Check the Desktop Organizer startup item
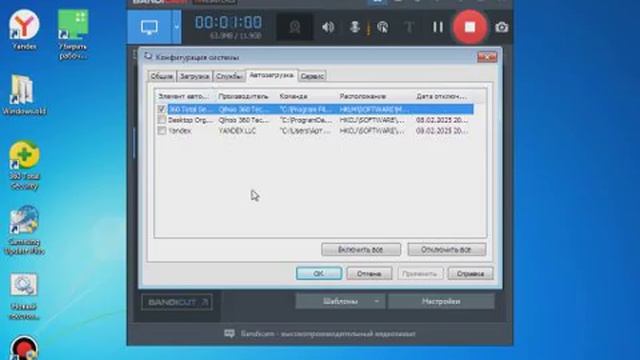The width and height of the screenshot is (640, 360). (162, 120)
